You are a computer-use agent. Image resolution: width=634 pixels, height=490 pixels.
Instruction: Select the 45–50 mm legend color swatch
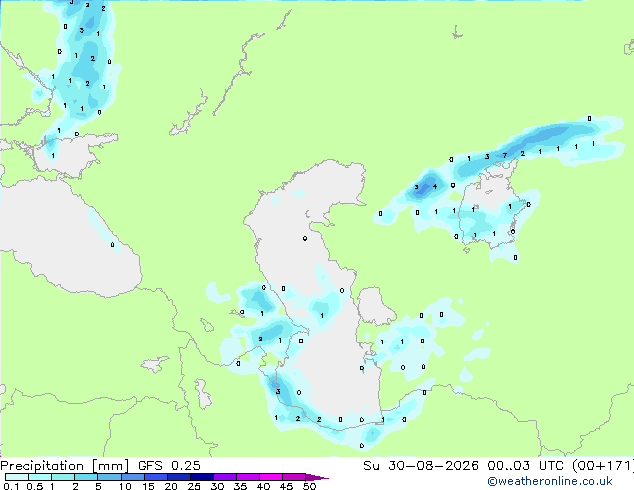(x=294, y=477)
